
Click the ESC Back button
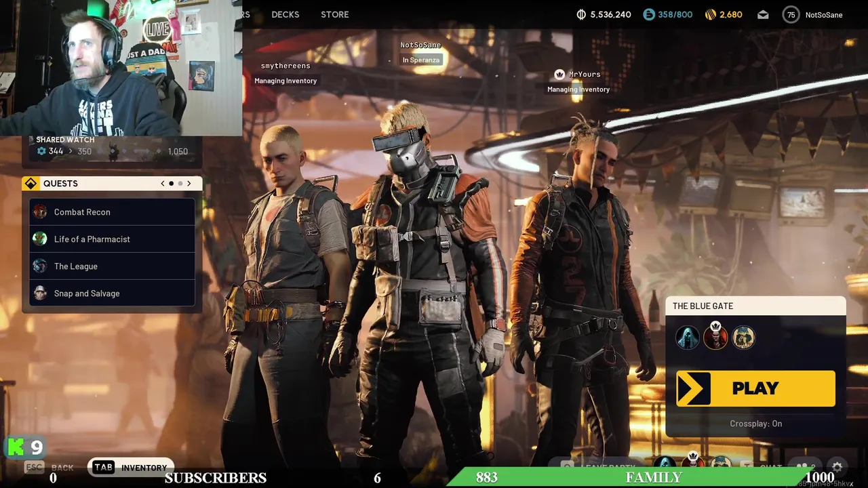pyautogui.click(x=49, y=468)
